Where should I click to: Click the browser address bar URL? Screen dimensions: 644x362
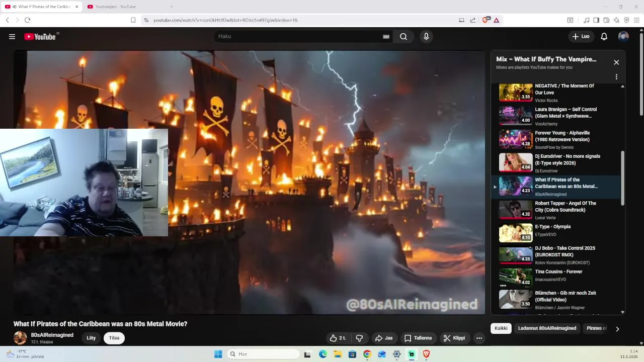[225, 20]
